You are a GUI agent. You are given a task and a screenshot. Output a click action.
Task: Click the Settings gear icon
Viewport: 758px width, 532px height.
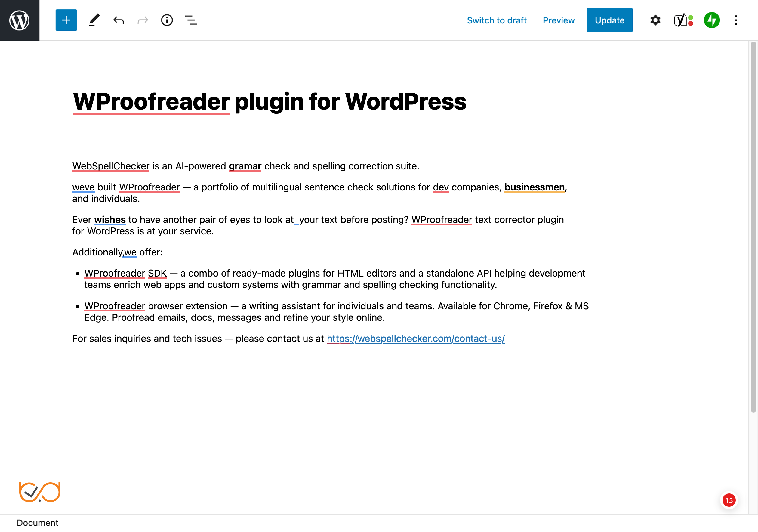pos(655,20)
